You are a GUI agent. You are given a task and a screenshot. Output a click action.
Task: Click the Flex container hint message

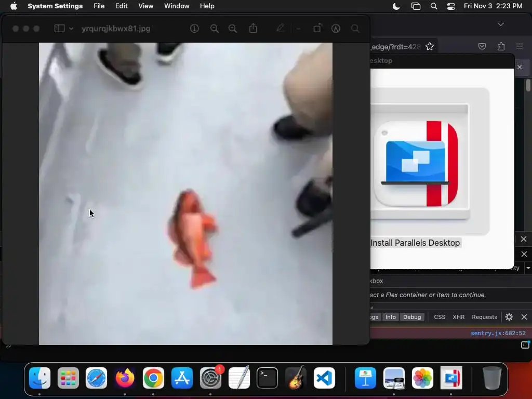tap(428, 295)
